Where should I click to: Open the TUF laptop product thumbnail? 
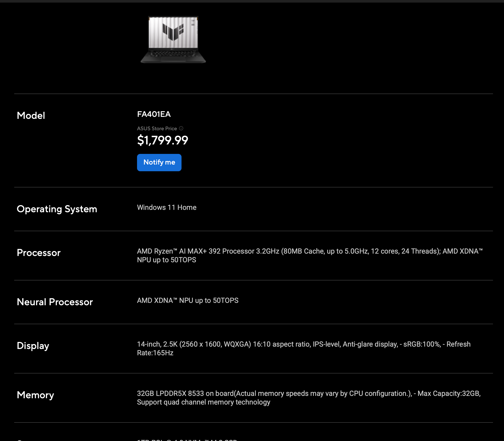pos(173,40)
